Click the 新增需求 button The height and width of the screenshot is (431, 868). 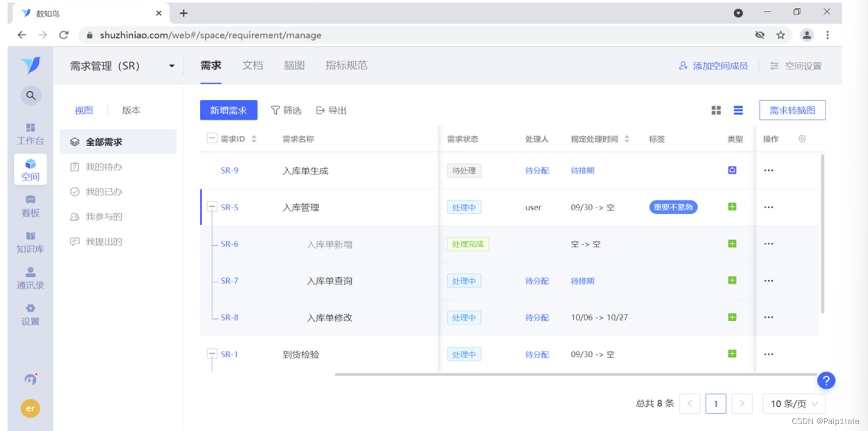click(x=229, y=110)
